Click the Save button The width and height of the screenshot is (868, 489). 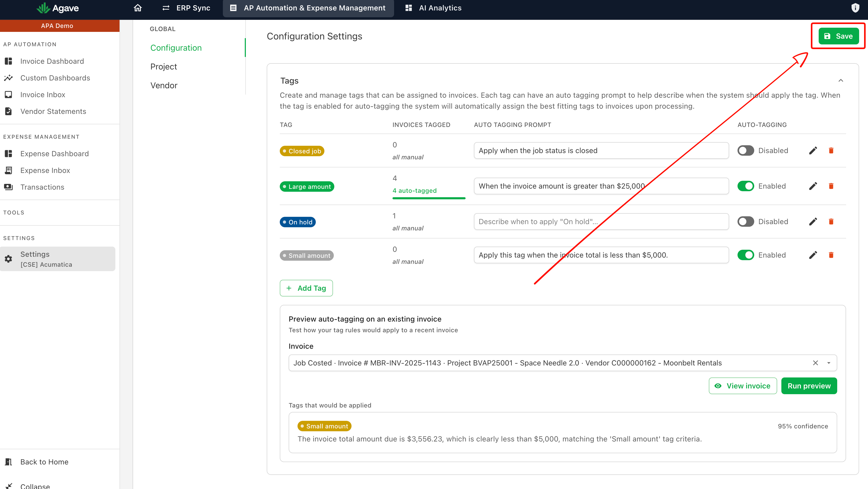tap(839, 36)
